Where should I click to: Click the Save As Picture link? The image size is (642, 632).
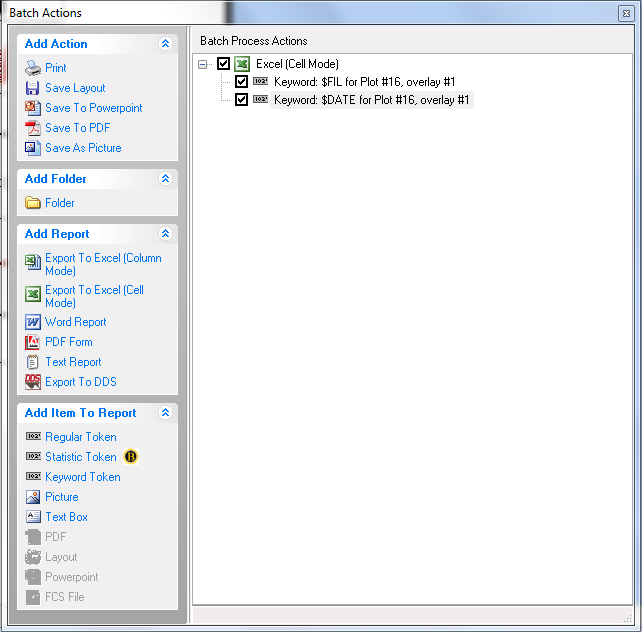point(83,148)
